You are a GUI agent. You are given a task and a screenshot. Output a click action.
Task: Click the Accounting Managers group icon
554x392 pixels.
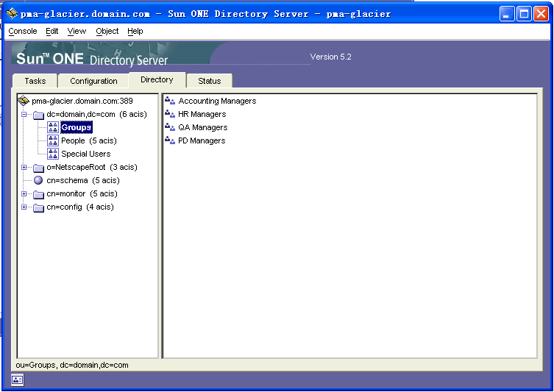(170, 101)
